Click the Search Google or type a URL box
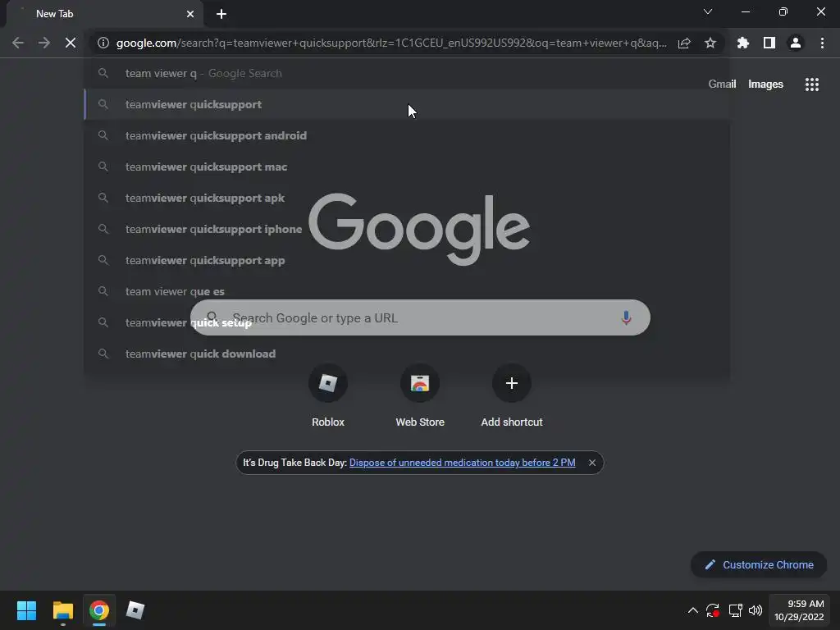Image resolution: width=840 pixels, height=630 pixels. pyautogui.click(x=420, y=317)
